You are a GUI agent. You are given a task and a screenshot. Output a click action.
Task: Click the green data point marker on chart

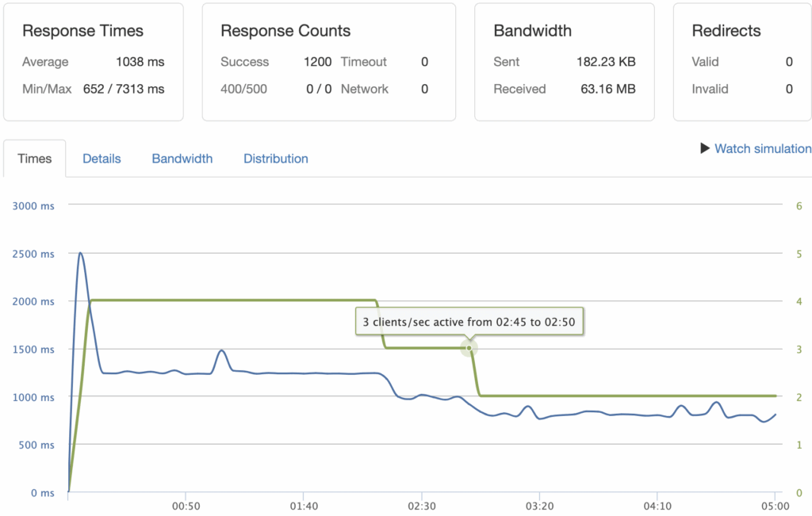(469, 348)
